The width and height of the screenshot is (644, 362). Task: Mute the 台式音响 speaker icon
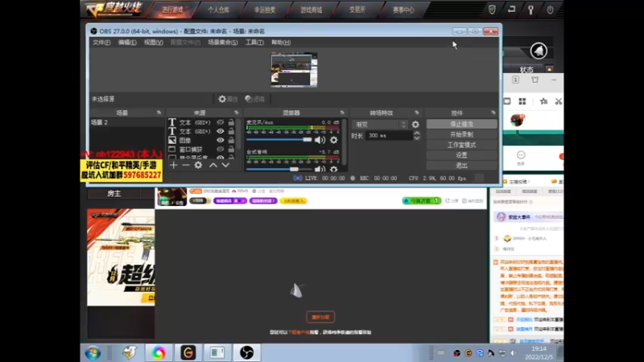click(320, 169)
